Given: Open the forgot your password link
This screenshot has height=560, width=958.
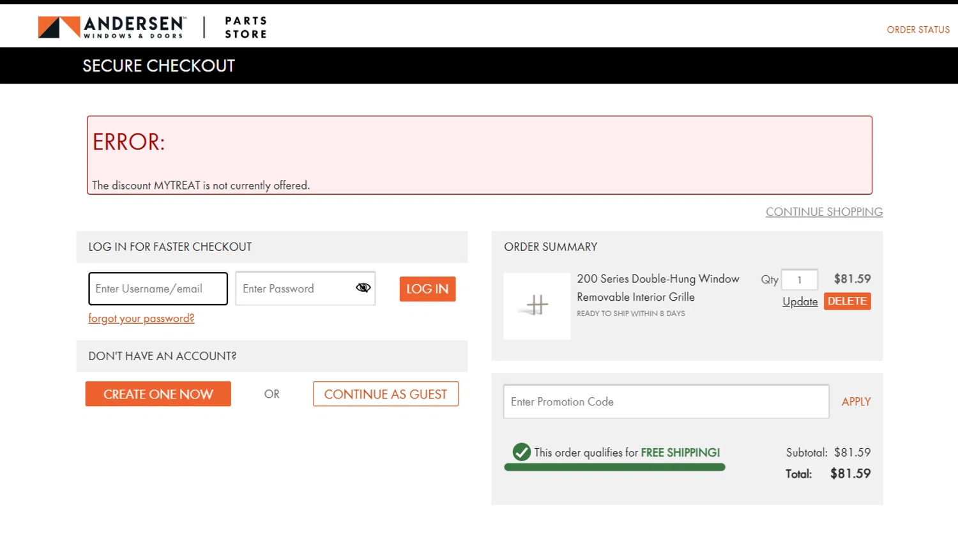Looking at the screenshot, I should (x=141, y=318).
